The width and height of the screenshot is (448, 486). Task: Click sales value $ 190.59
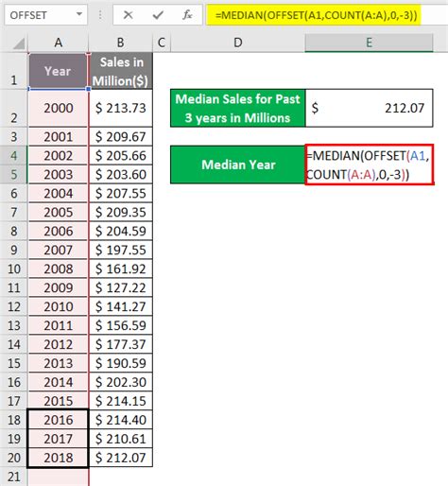(121, 363)
